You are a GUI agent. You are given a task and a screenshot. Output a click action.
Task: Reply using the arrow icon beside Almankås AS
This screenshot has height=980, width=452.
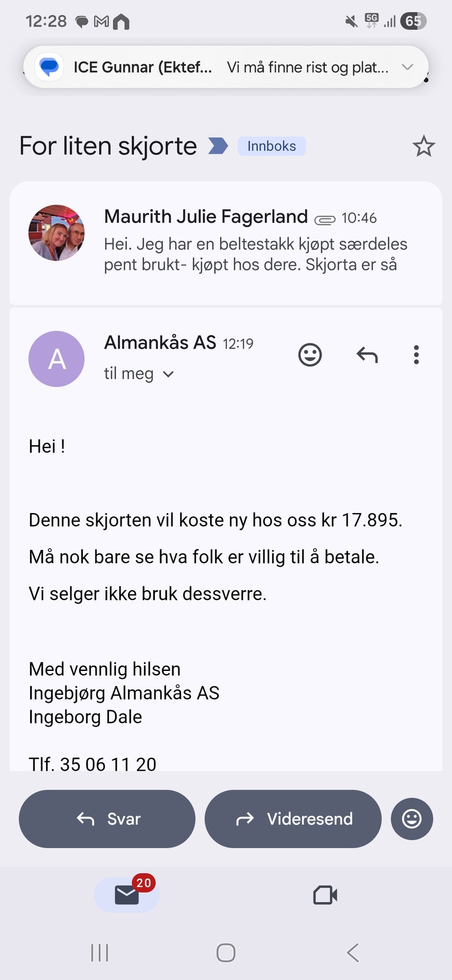pos(367,355)
